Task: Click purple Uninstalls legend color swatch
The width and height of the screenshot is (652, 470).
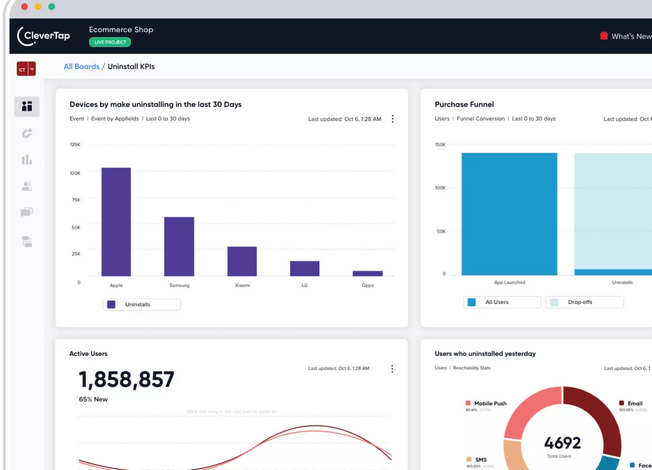Action: [x=111, y=304]
